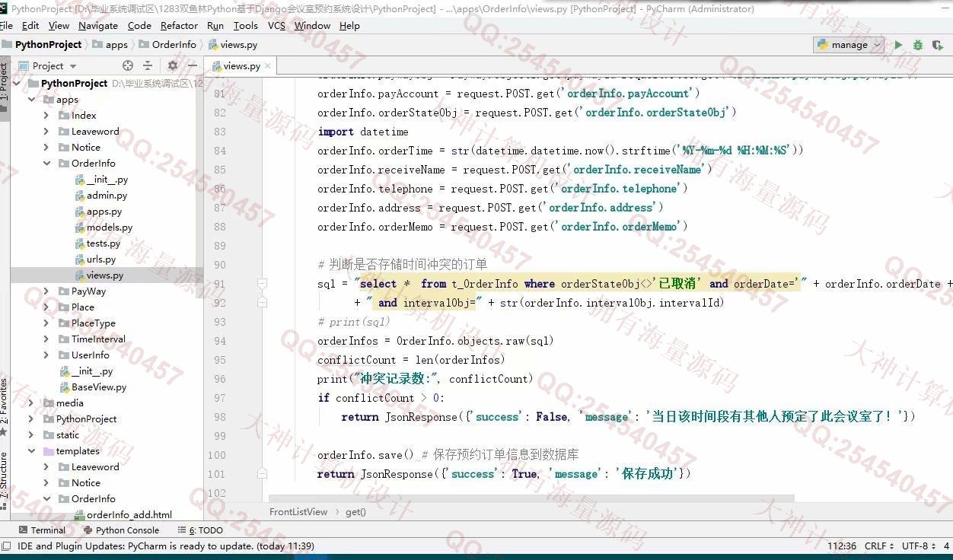This screenshot has width=953, height=560.
Task: Start debugging with the bug icon
Action: [x=918, y=45]
